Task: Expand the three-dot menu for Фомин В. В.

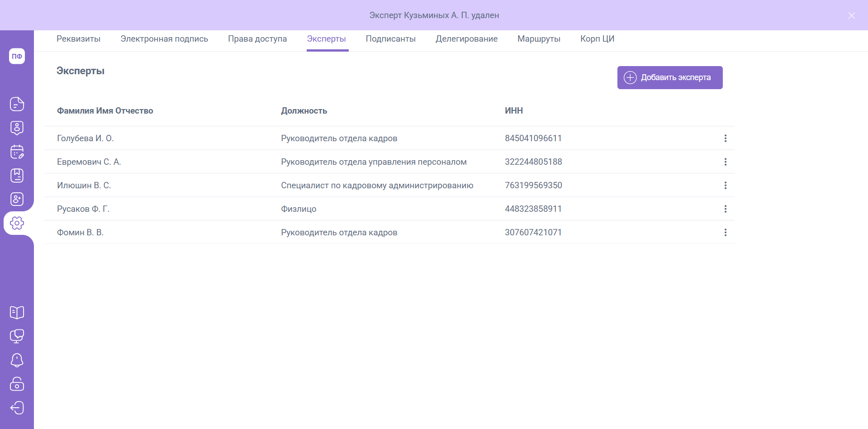Action: pos(725,233)
